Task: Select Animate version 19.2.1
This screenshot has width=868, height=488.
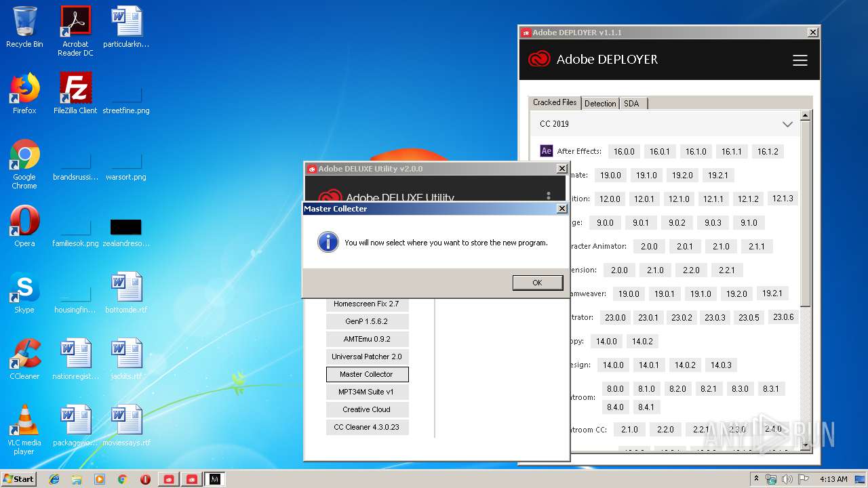Action: (x=718, y=175)
